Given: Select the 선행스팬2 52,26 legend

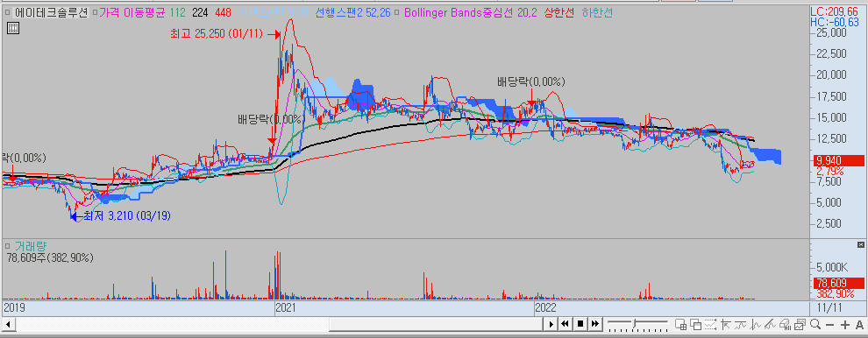Looking at the screenshot, I should [x=352, y=12].
